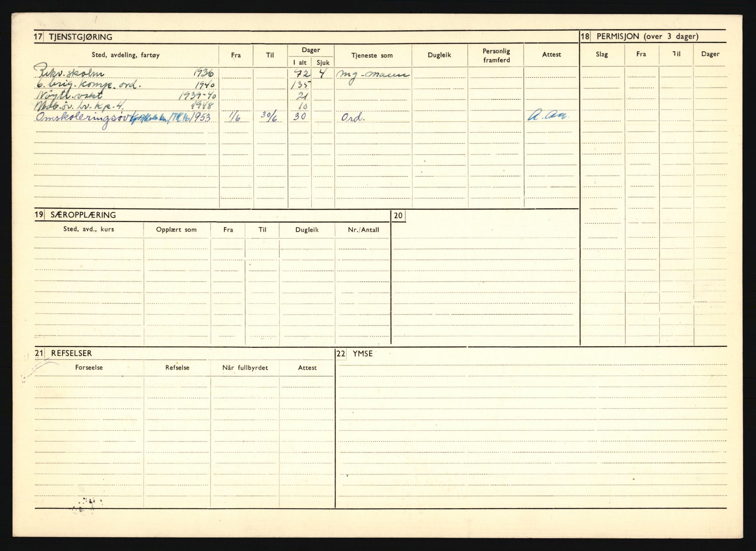Click the 'I alt' sub-column header
Viewport: 756px width, 551px height.
(x=300, y=63)
